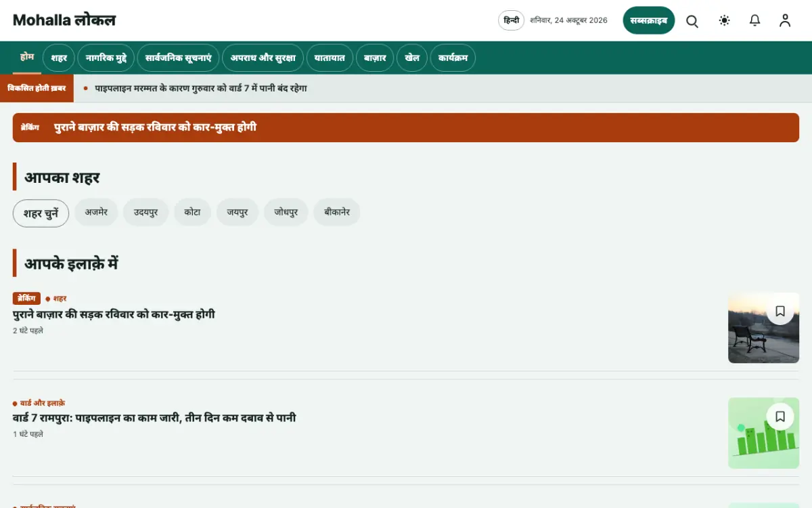Pick the बीकानेर city chip

[336, 212]
